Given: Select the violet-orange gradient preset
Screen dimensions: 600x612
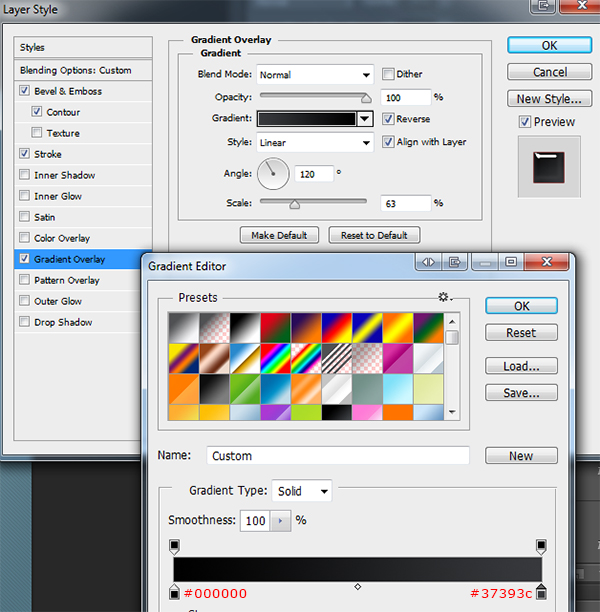Looking at the screenshot, I should click(x=306, y=327).
